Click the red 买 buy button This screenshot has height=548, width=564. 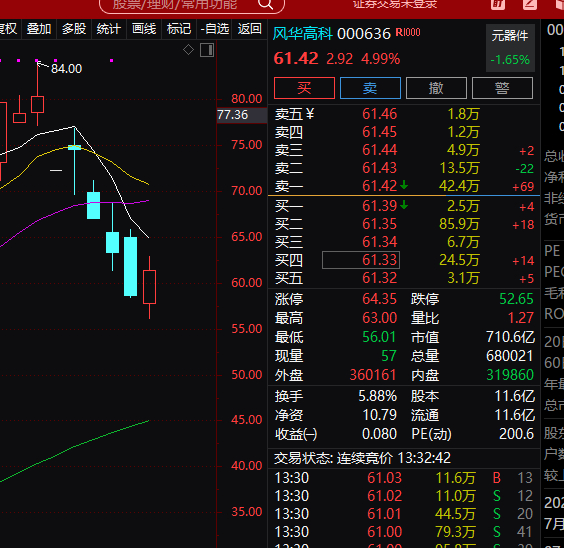pyautogui.click(x=304, y=88)
